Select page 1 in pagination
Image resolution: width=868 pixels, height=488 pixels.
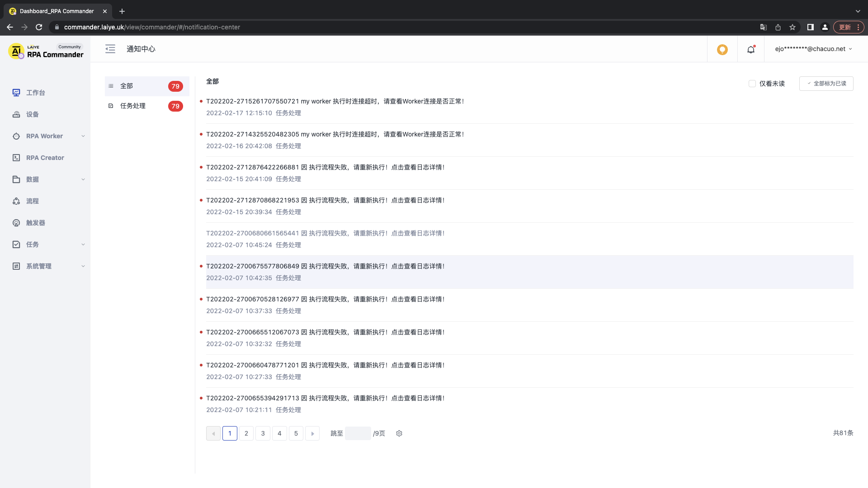(230, 433)
